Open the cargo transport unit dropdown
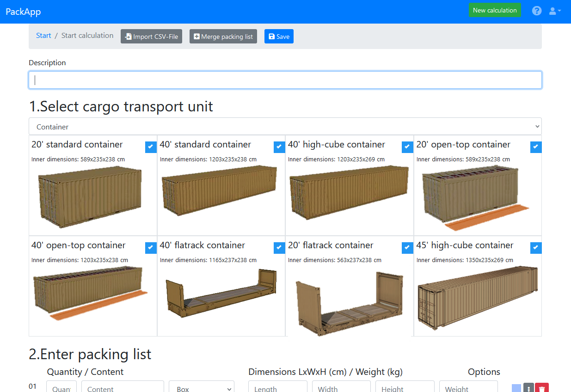This screenshot has height=392, width=571. point(285,126)
